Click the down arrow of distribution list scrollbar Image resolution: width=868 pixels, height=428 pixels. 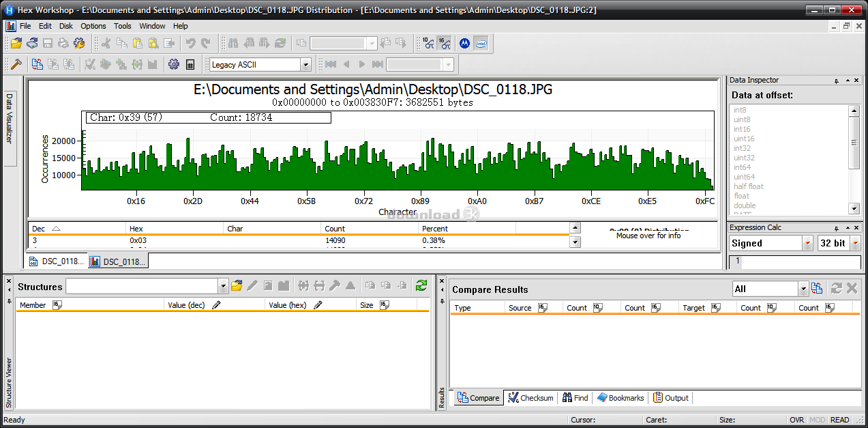[575, 242]
